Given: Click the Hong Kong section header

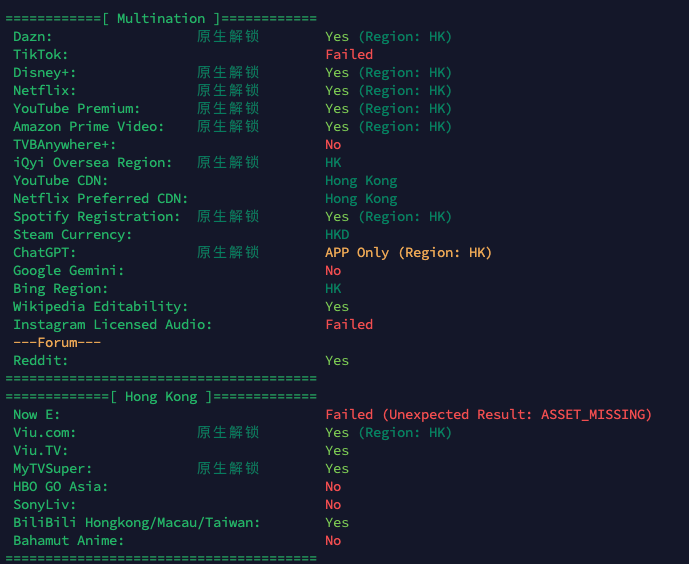Looking at the screenshot, I should click(x=161, y=396).
